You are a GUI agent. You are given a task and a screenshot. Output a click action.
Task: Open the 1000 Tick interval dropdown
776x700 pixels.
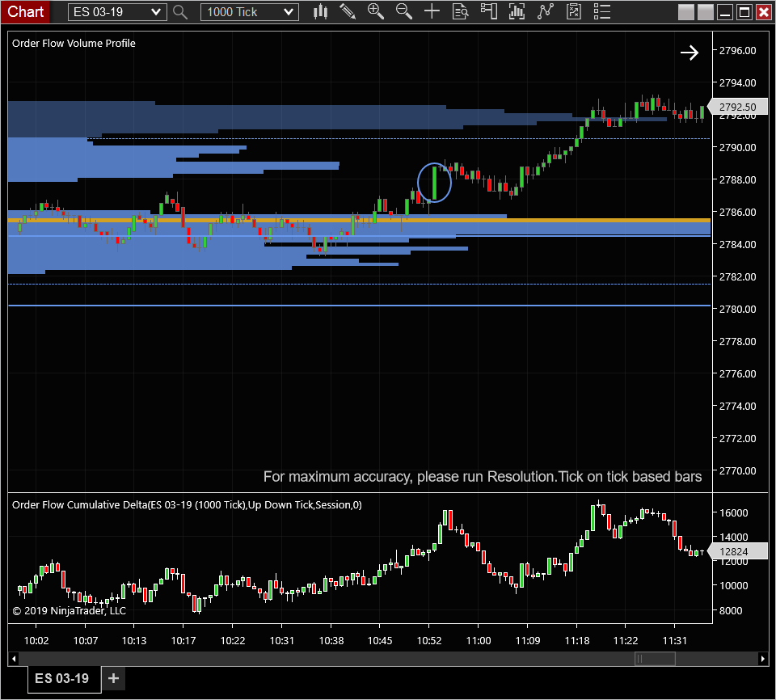point(250,12)
